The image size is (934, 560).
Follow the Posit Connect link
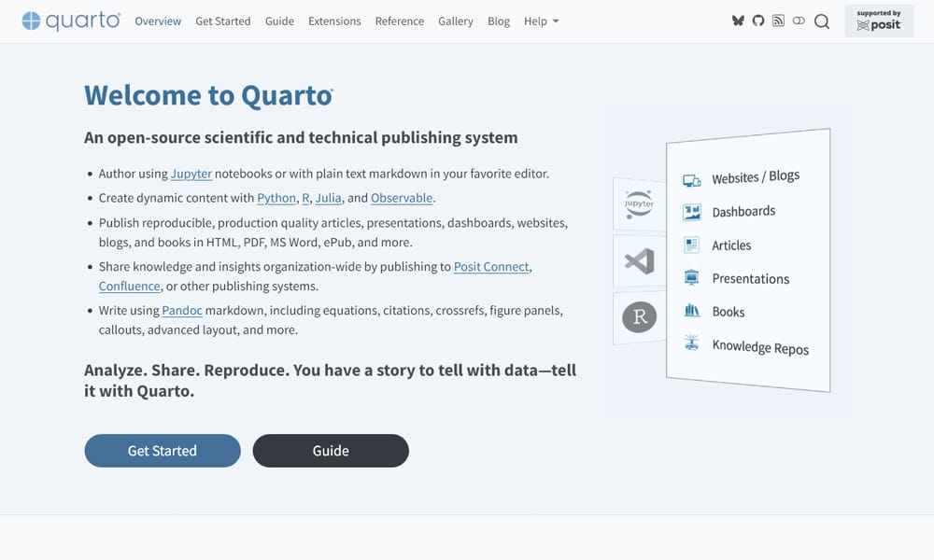pyautogui.click(x=491, y=267)
